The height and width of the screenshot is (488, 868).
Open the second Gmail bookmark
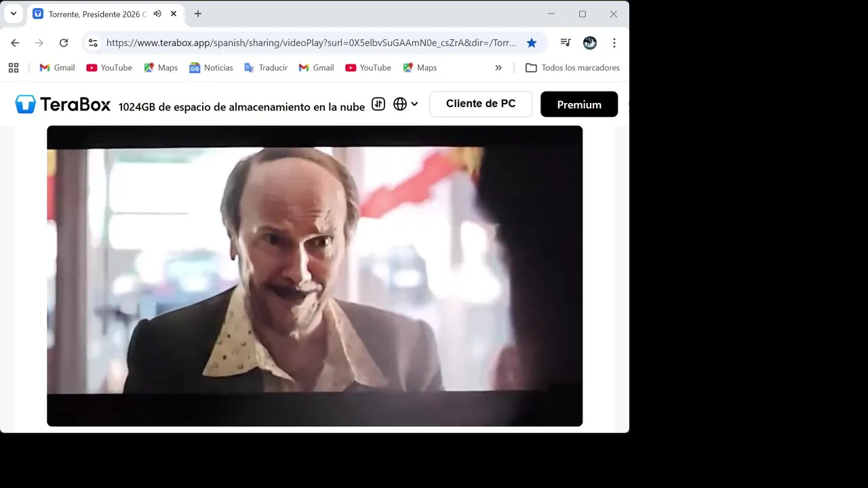[316, 68]
